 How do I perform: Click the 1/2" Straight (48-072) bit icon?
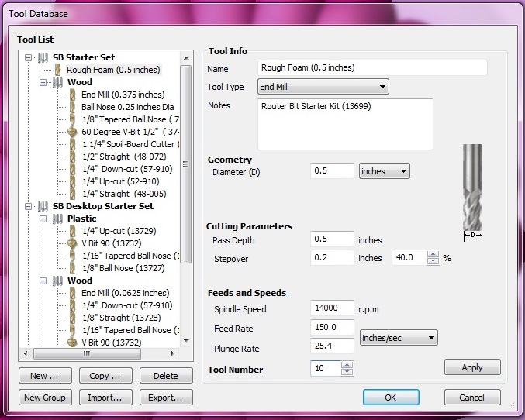click(72, 157)
